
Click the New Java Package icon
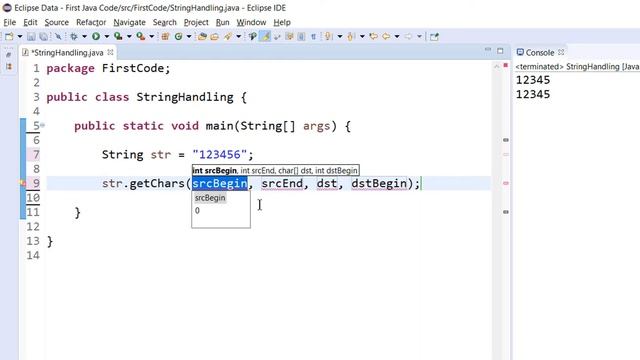(165, 37)
